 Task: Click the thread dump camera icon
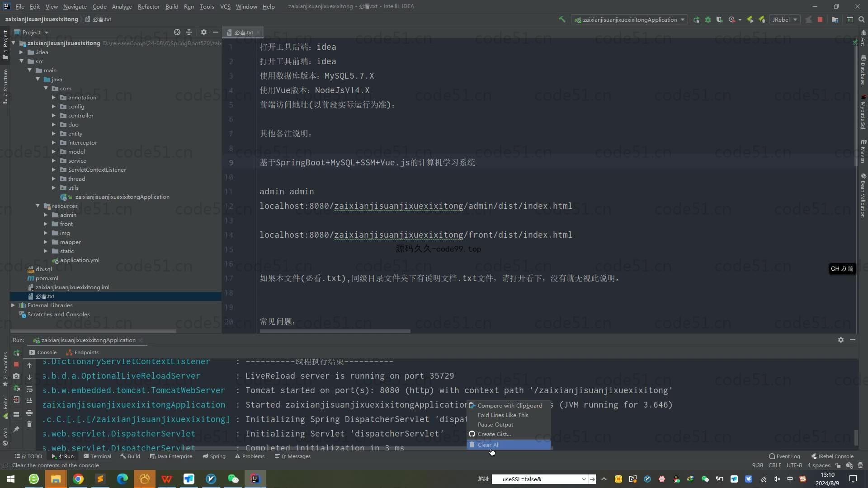16,376
